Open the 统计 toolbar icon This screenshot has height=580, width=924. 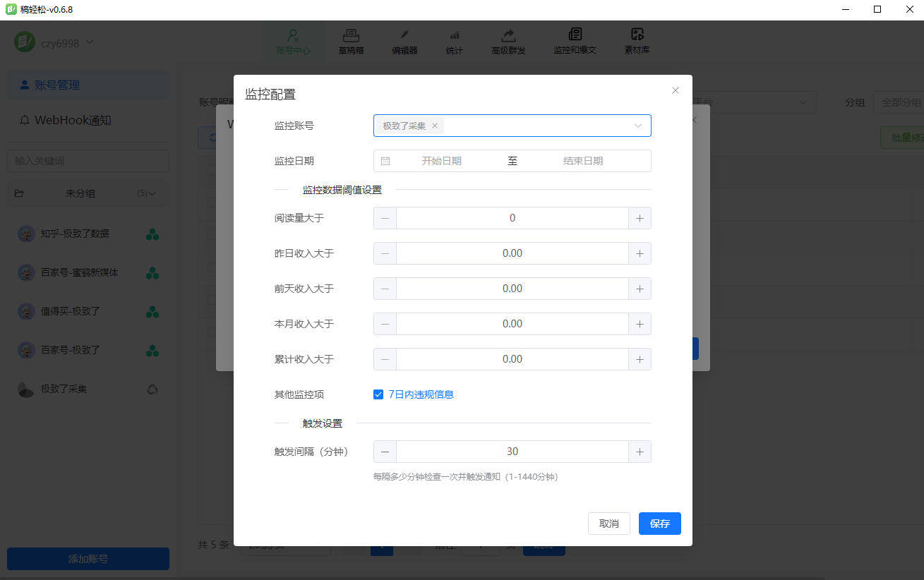[455, 42]
